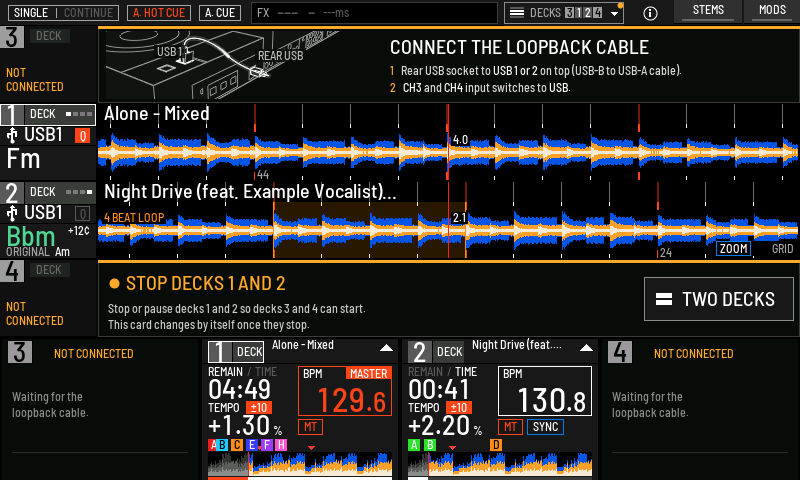800x480 pixels.
Task: Jump to hot cue F on deck 1
Action: tap(266, 445)
